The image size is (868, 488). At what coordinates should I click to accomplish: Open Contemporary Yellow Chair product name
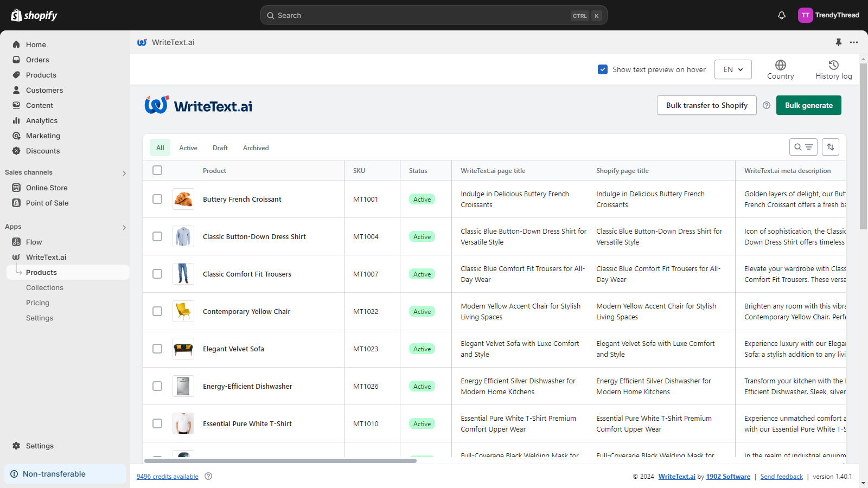tap(247, 311)
